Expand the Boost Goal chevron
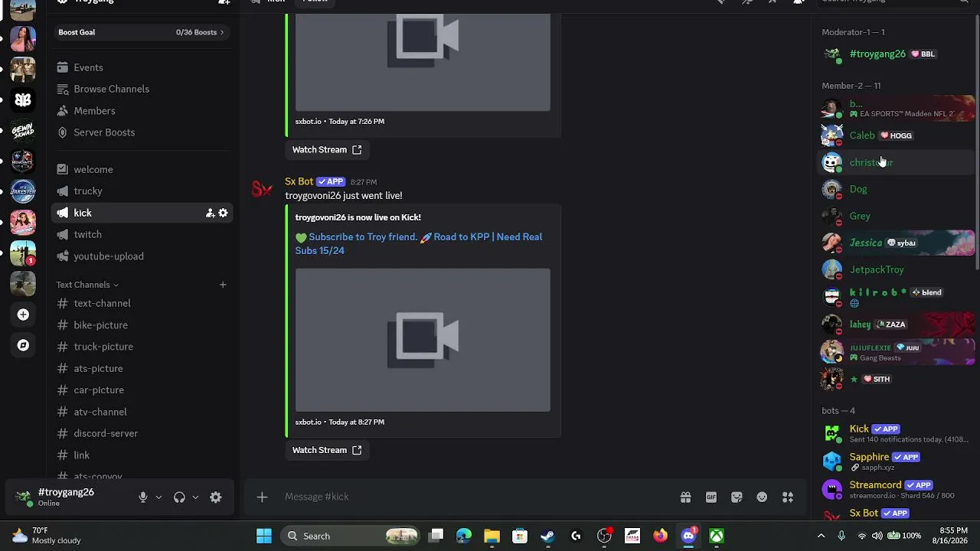The width and height of the screenshot is (980, 551). 222,32
